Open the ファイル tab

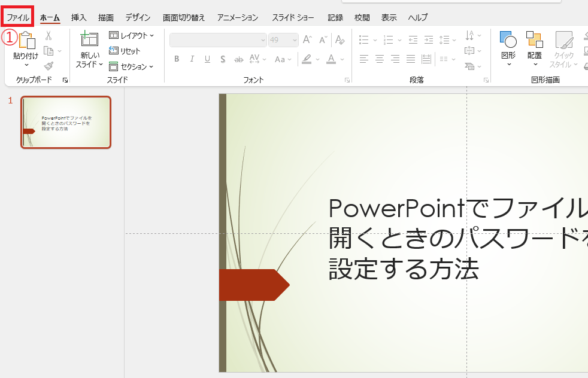click(17, 17)
